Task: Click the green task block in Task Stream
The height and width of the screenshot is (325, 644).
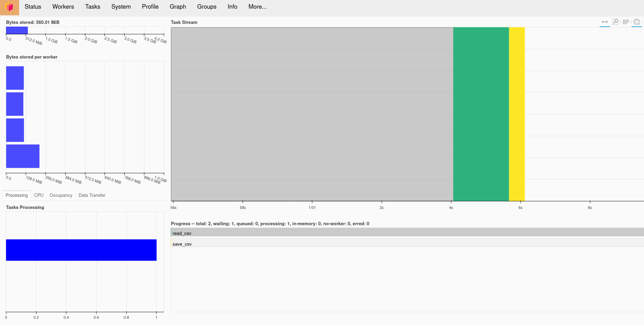Action: click(x=481, y=114)
